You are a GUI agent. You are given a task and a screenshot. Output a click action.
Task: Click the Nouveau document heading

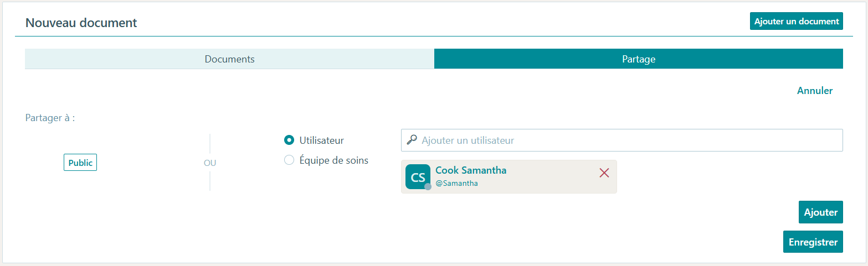pyautogui.click(x=81, y=23)
